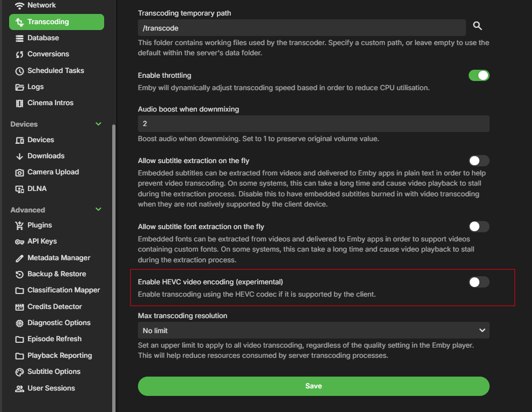Click the Downloads arrow icon
Viewport: 532px width, 412px height.
click(x=20, y=156)
